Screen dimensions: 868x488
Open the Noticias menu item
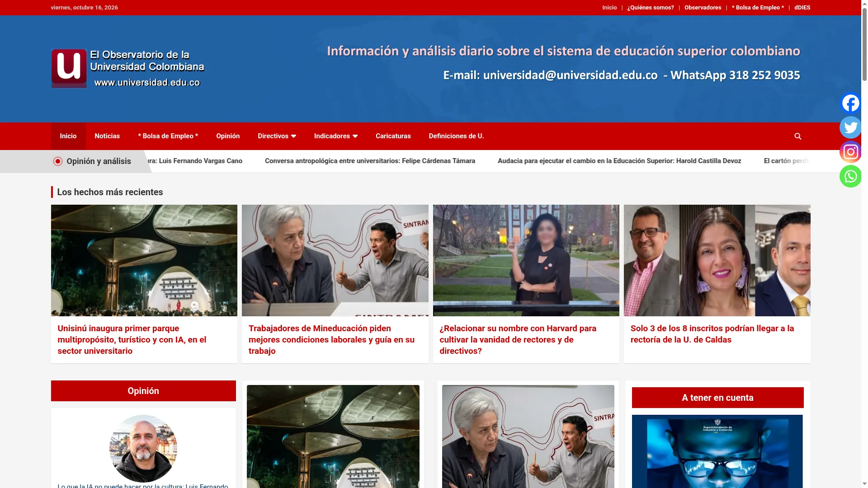coord(107,136)
